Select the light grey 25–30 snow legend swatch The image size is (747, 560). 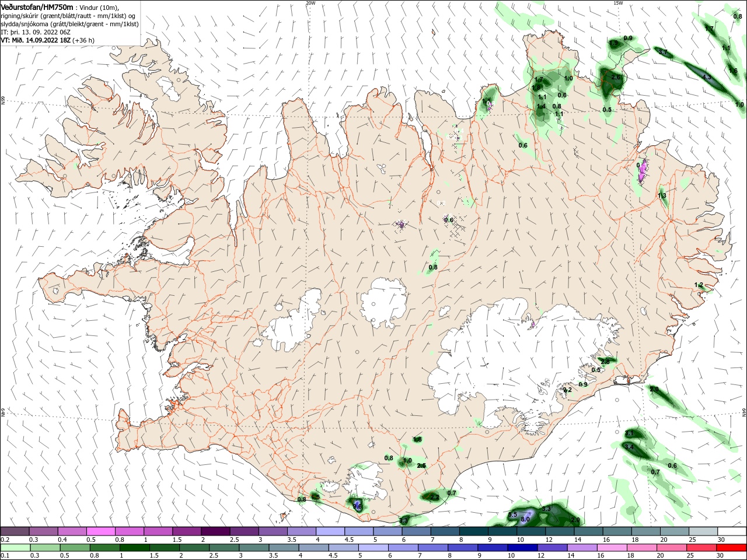(703, 531)
